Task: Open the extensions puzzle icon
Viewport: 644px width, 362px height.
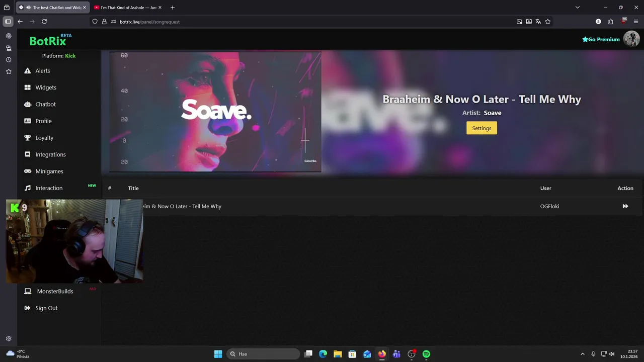Action: (611, 22)
